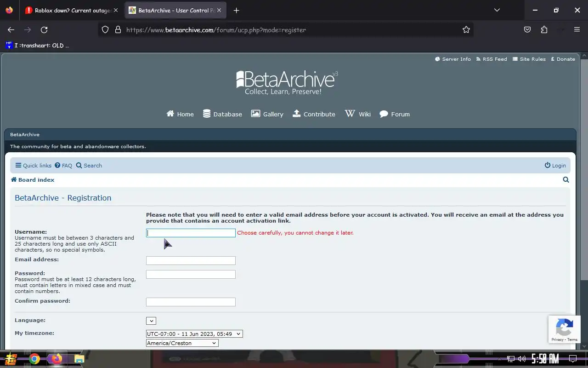Open the transheart OLD bookmark
Image resolution: width=588 pixels, height=368 pixels.
pos(38,46)
